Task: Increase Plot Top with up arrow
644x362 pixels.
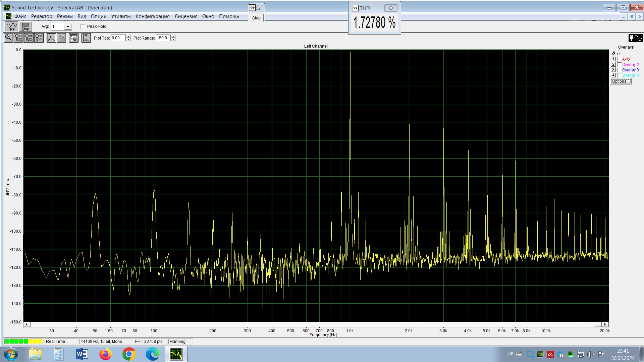Action: pyautogui.click(x=128, y=36)
